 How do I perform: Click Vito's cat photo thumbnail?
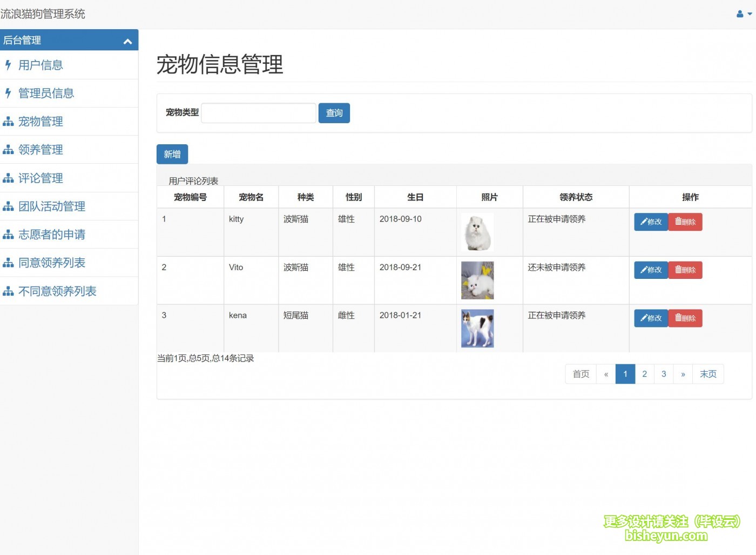[477, 280]
